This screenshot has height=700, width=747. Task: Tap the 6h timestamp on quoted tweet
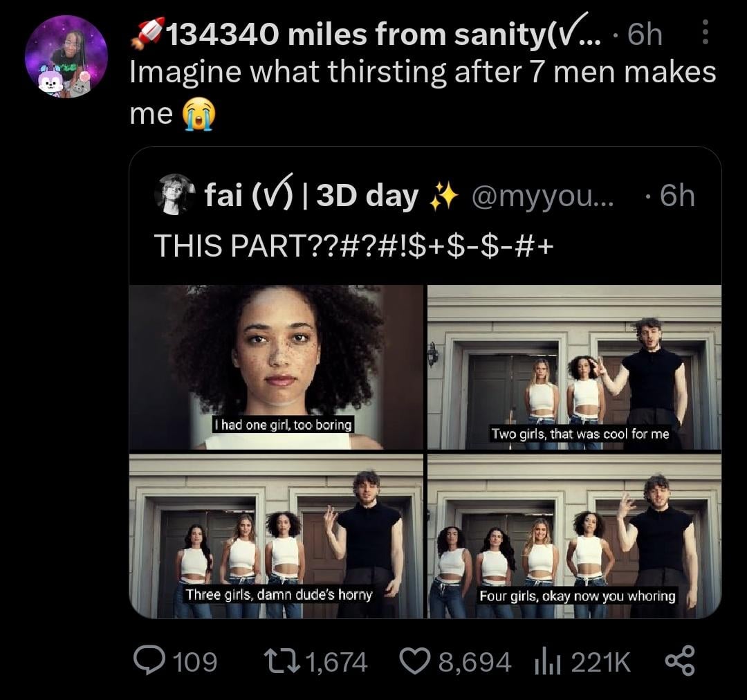point(675,197)
